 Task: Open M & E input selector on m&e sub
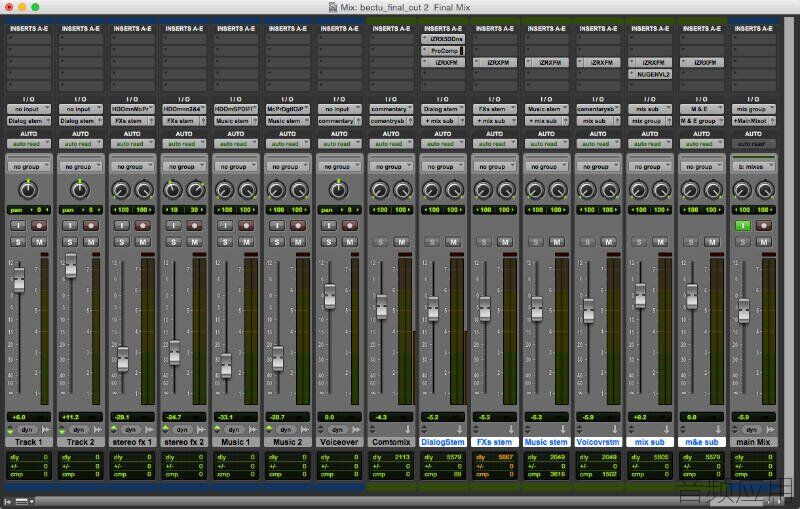tap(702, 109)
